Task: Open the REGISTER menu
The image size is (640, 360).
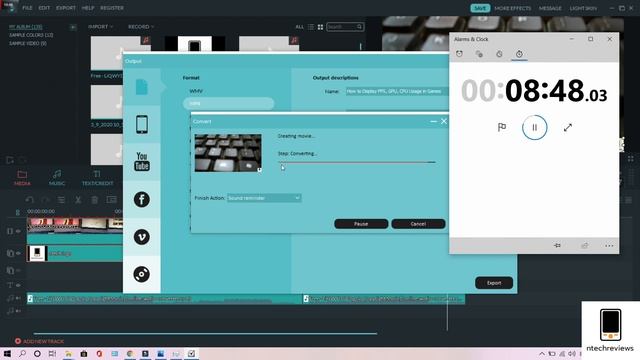Action: tap(112, 8)
